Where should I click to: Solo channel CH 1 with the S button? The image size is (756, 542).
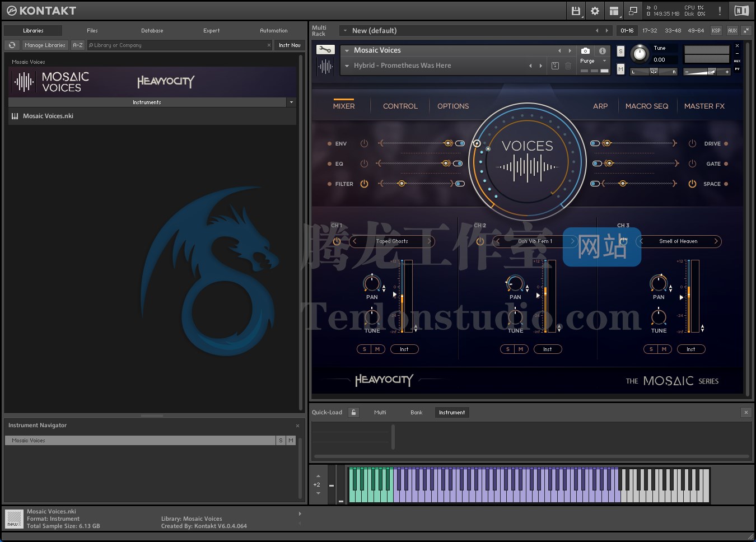tap(363, 349)
